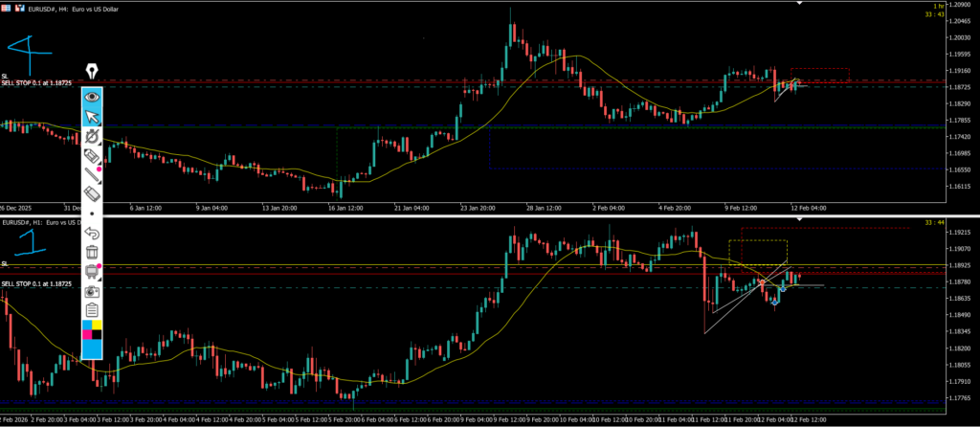Open the brush size dot selector
This screenshot has width=980, height=427.
click(x=92, y=213)
